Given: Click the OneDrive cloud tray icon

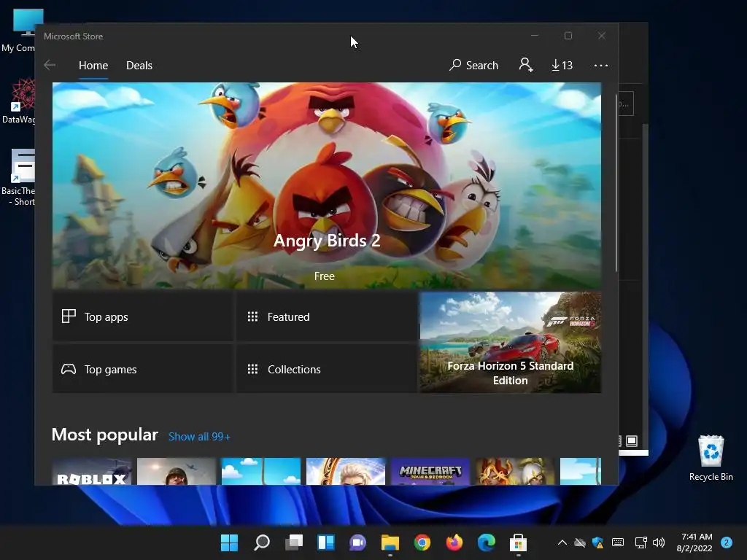Looking at the screenshot, I should (580, 542).
